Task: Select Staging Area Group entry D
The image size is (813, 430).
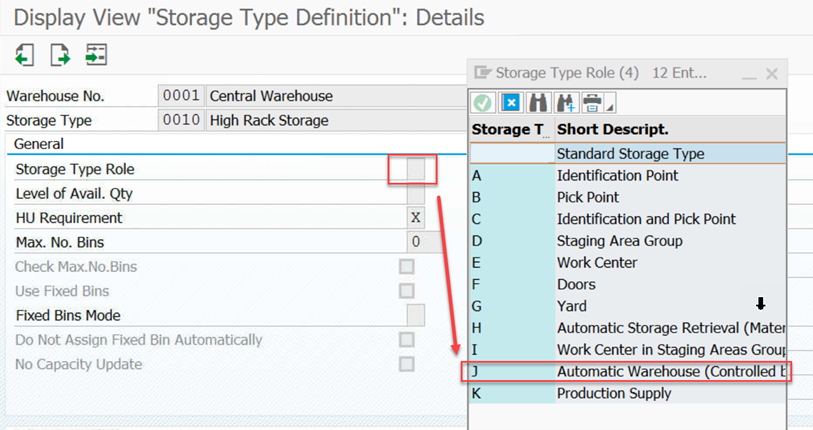Action: coord(628,241)
